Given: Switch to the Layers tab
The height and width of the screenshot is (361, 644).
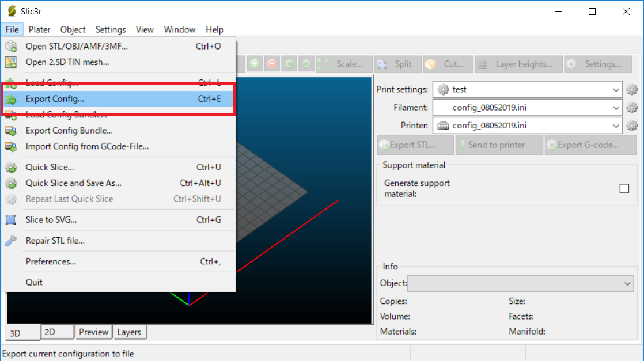Looking at the screenshot, I should [x=129, y=332].
